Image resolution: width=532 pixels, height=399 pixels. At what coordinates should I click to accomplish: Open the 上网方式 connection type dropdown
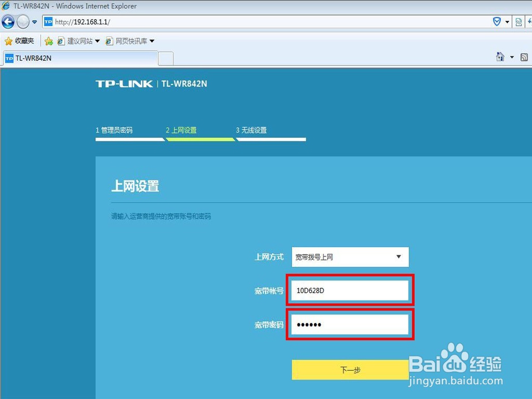click(x=350, y=257)
